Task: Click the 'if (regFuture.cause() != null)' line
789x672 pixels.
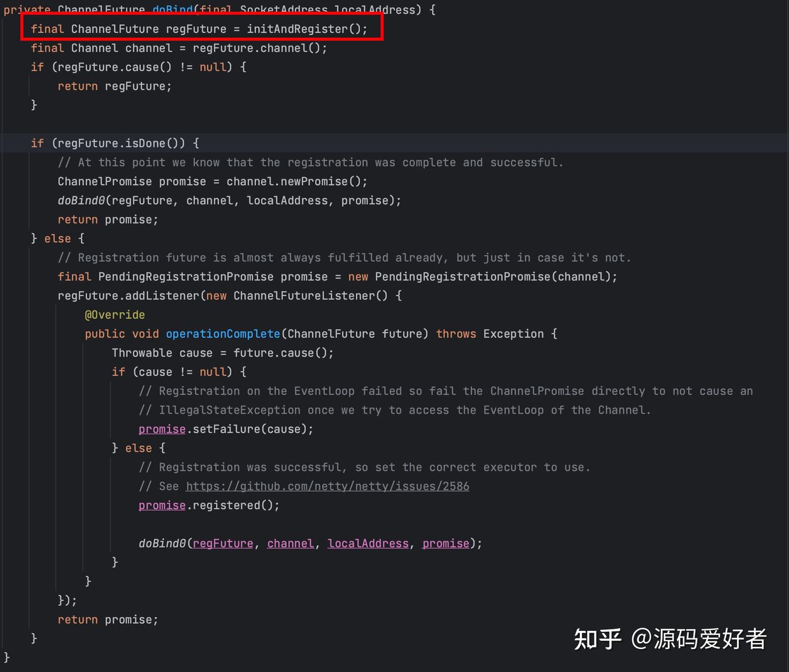Action: click(x=139, y=67)
